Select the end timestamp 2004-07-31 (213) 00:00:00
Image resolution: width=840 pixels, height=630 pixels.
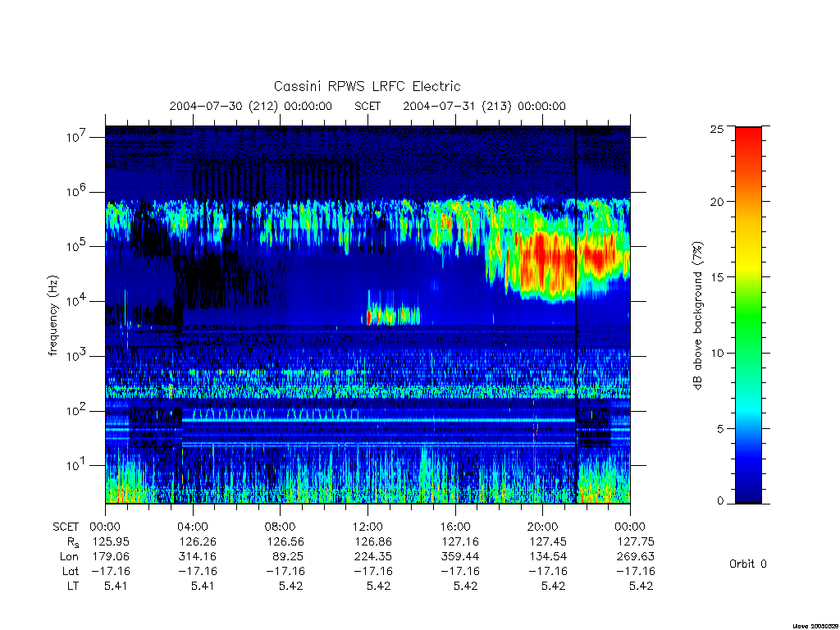[484, 106]
